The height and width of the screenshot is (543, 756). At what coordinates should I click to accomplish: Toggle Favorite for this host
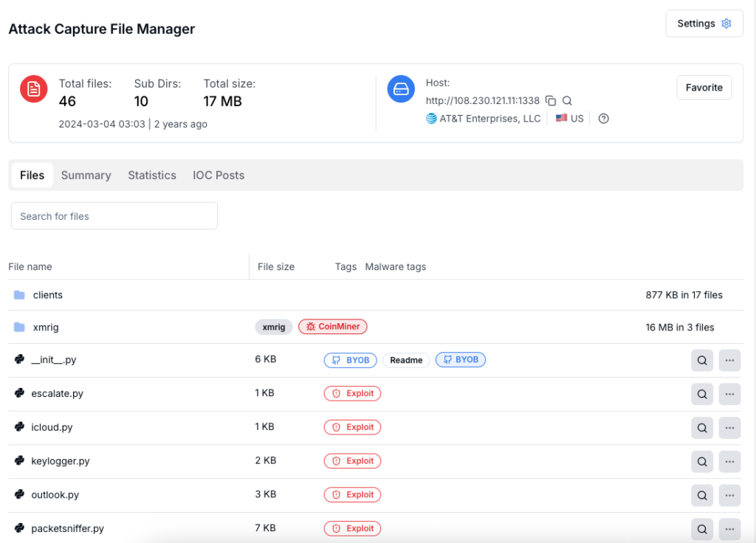[704, 87]
